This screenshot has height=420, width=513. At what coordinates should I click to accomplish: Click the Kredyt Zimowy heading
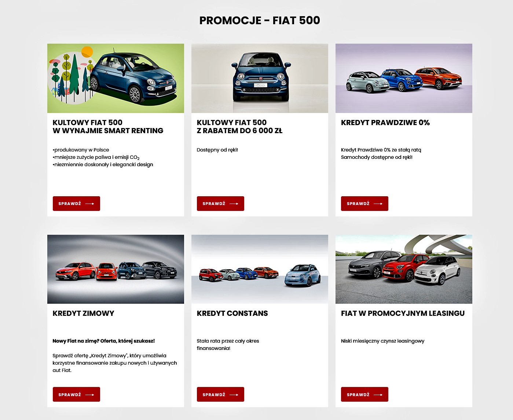(83, 313)
